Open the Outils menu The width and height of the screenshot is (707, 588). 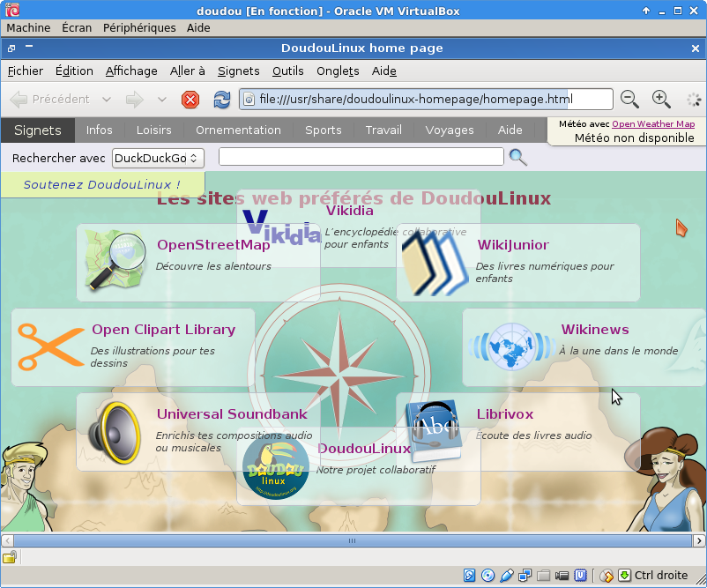pos(287,71)
